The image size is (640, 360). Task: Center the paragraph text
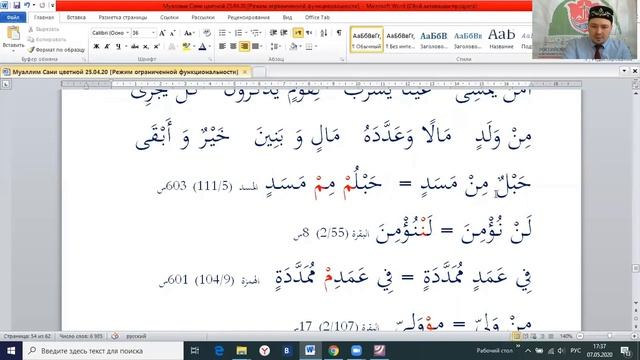(x=233, y=47)
